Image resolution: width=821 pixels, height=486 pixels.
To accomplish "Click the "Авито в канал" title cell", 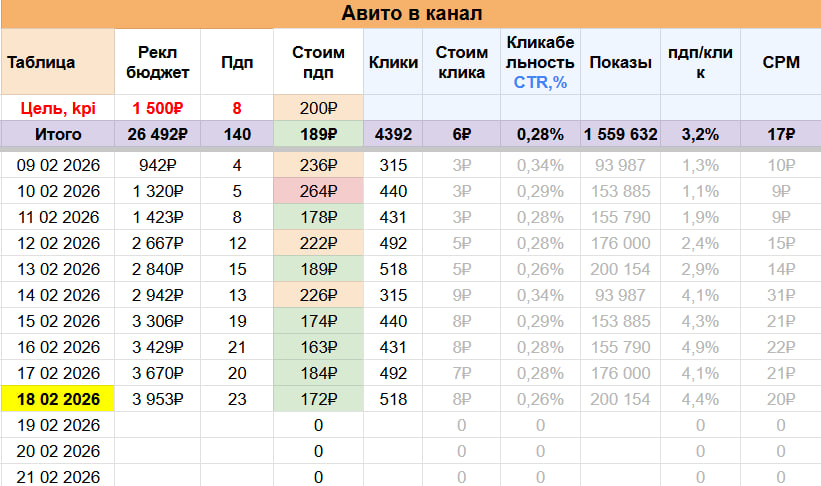I will (x=410, y=13).
